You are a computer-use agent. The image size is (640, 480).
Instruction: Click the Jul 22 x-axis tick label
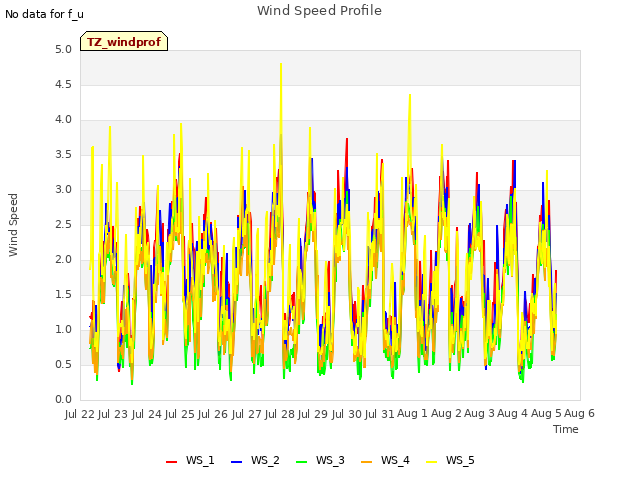click(80, 414)
